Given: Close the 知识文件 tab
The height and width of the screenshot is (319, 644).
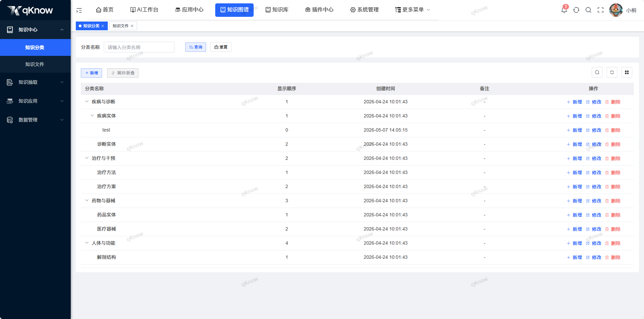Looking at the screenshot, I should coord(132,26).
